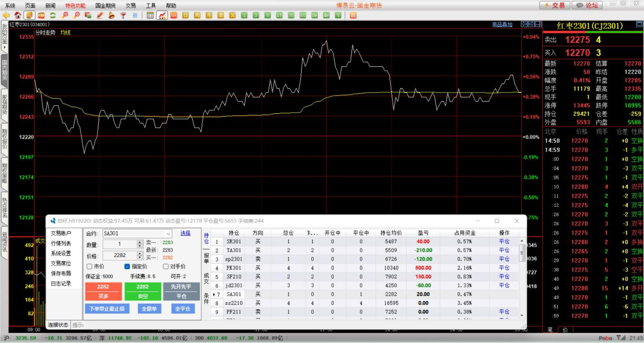644x343 pixels.
Task: Click the 商品叠加 overlay link
Action: [502, 25]
